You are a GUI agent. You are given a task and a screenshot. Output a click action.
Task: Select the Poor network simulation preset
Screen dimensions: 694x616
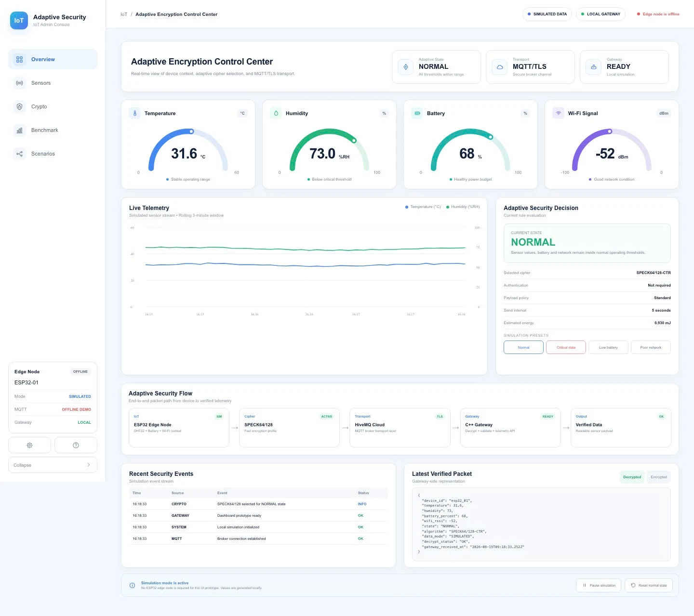pos(651,347)
